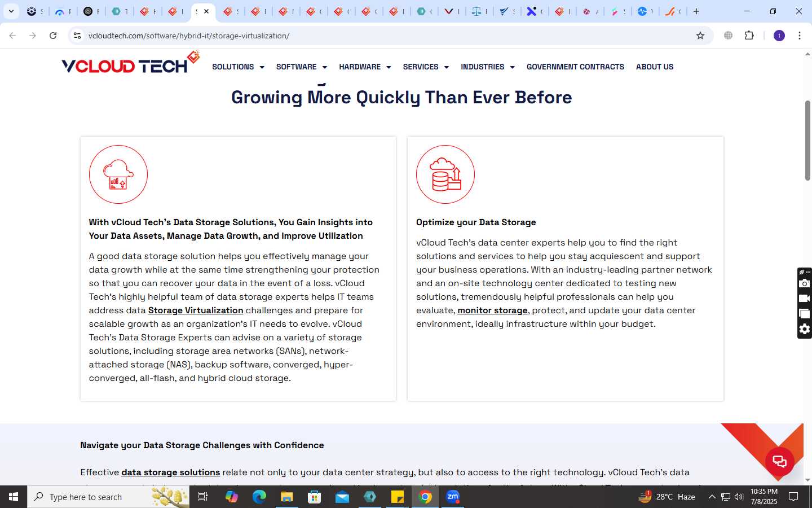Bookmark this page with the star icon

(x=700, y=36)
